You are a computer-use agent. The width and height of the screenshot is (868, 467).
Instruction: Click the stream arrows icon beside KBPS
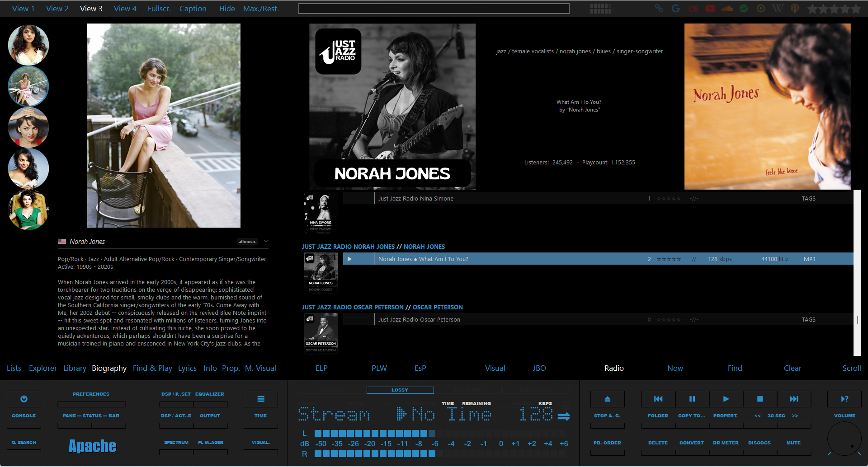click(x=564, y=416)
